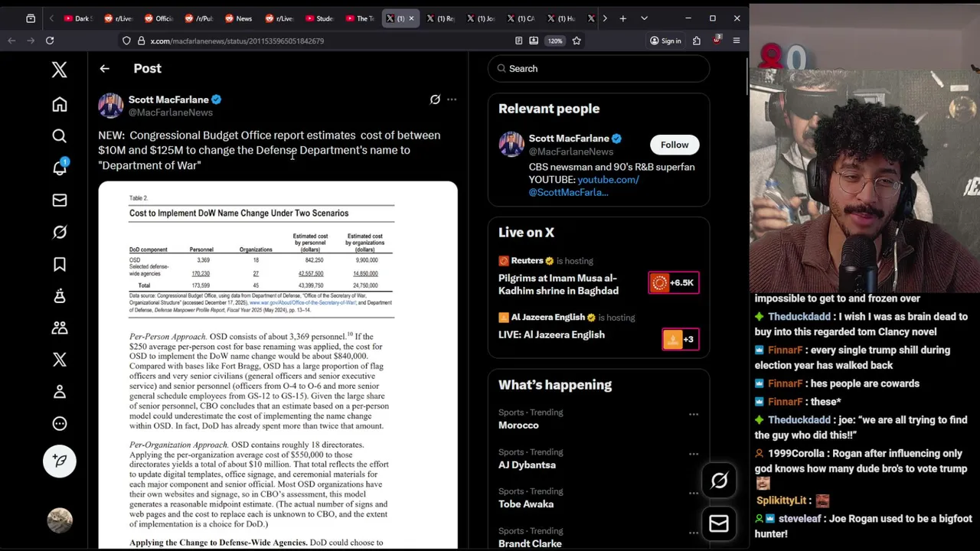Open floating Grok button at bottom right
This screenshot has width=980, height=551.
click(x=719, y=481)
